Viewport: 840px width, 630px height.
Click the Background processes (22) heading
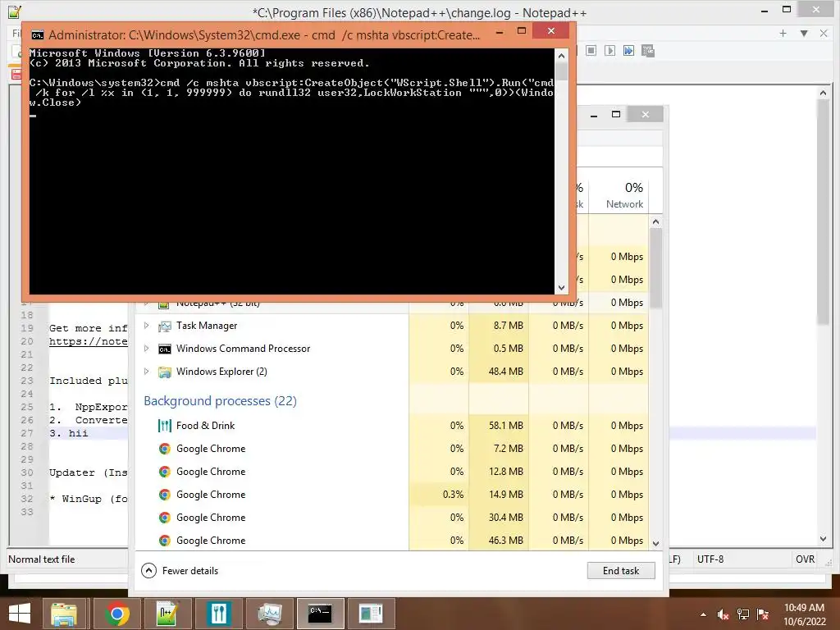220,400
